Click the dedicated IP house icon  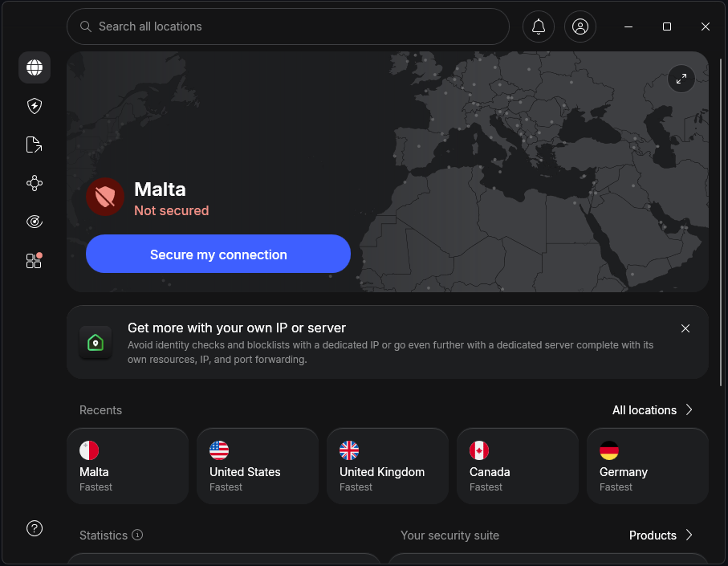pyautogui.click(x=96, y=343)
